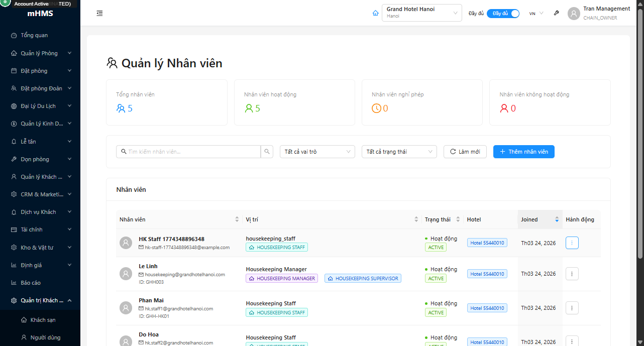Click the home icon beside hotel selector

[x=375, y=14]
